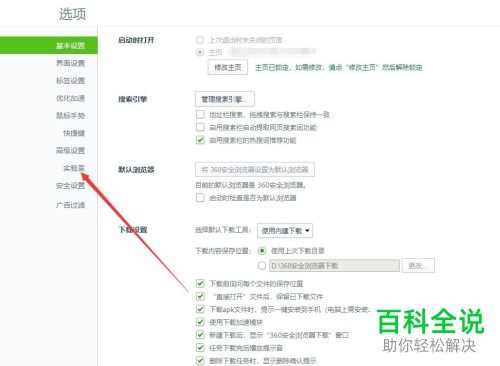The width and height of the screenshot is (500, 366).
Task: Switch to 高级设置 section
Action: click(70, 150)
